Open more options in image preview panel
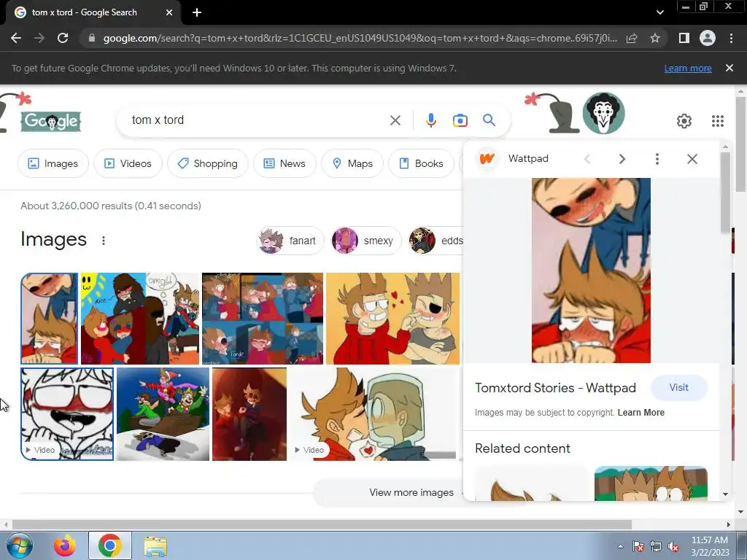This screenshot has height=560, width=747. pyautogui.click(x=657, y=158)
